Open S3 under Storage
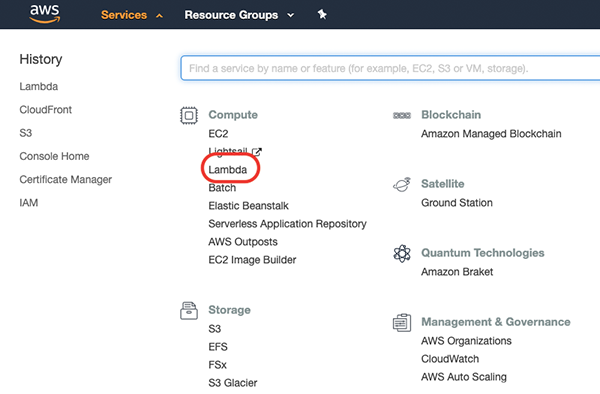Image resolution: width=600 pixels, height=394 pixels. [x=215, y=329]
